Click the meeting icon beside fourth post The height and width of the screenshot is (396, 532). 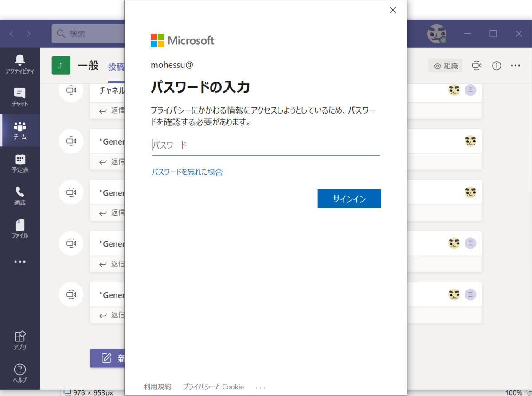(x=71, y=243)
